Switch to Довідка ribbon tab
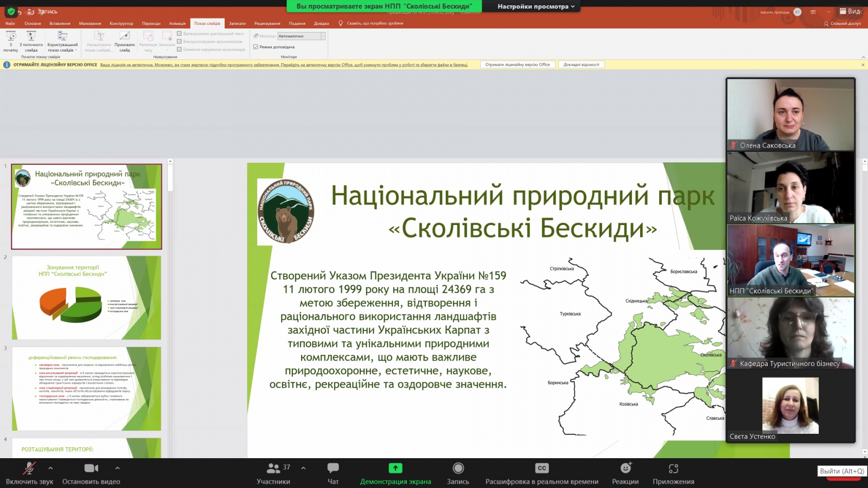The width and height of the screenshot is (868, 488). (x=322, y=23)
